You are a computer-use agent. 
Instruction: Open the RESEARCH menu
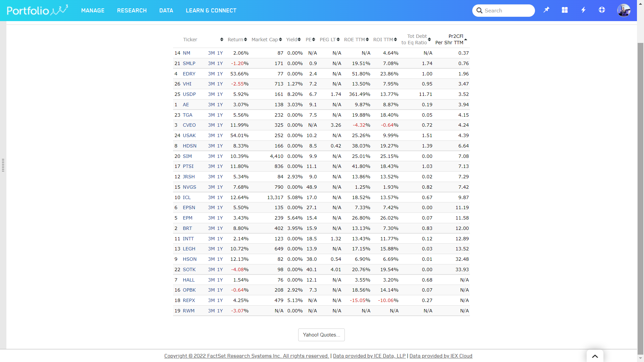coord(132,10)
